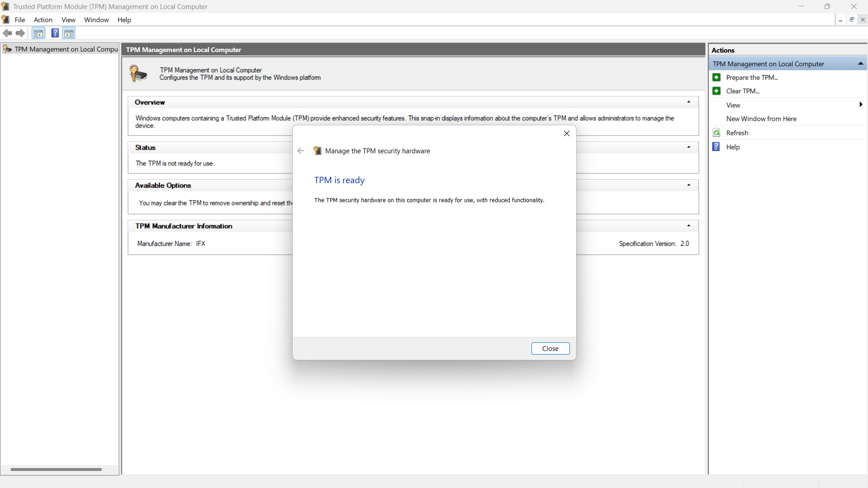The width and height of the screenshot is (868, 488).
Task: Collapse the Actions pane TPM Management group
Action: 860,64
